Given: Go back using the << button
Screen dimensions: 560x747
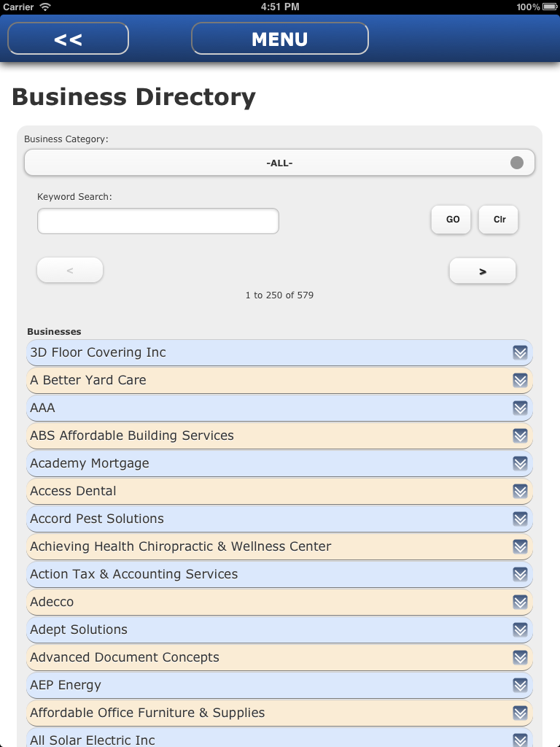Looking at the screenshot, I should pos(68,39).
